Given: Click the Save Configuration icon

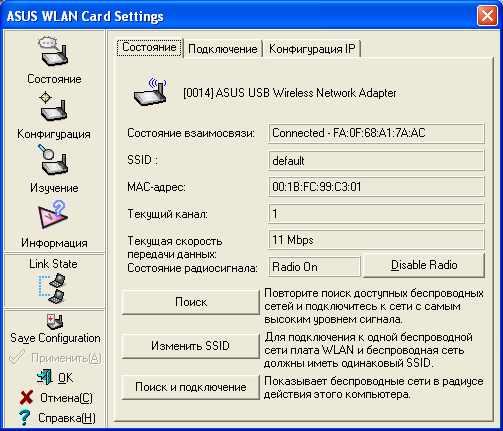Looking at the screenshot, I should pos(55,321).
